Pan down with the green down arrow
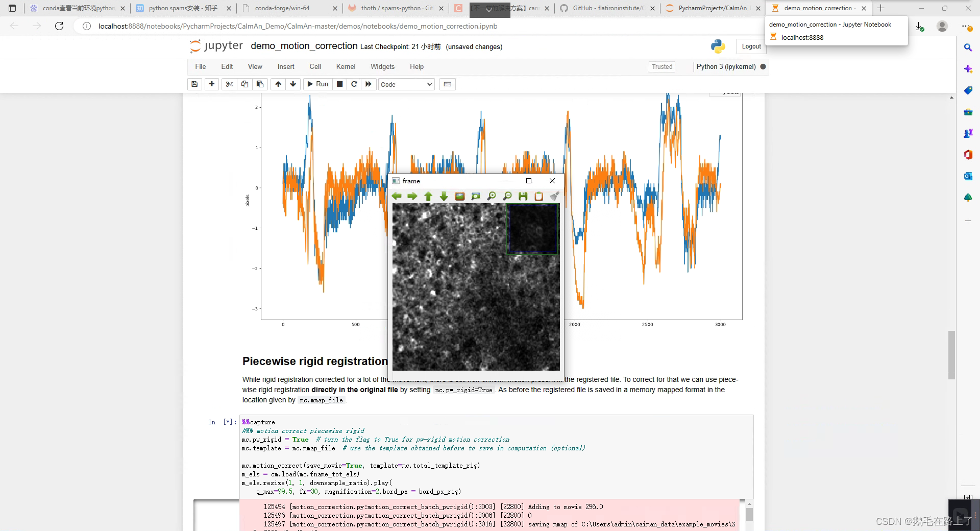 [x=444, y=196]
